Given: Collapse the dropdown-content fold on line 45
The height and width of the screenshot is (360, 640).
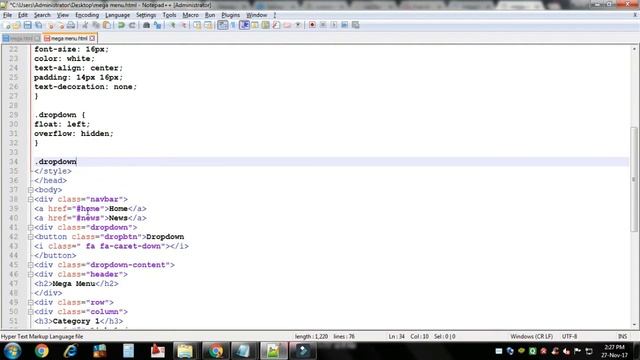Looking at the screenshot, I should (x=31, y=265).
